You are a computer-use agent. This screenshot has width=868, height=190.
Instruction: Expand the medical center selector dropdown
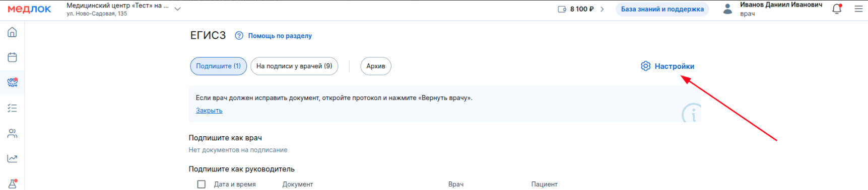(177, 9)
